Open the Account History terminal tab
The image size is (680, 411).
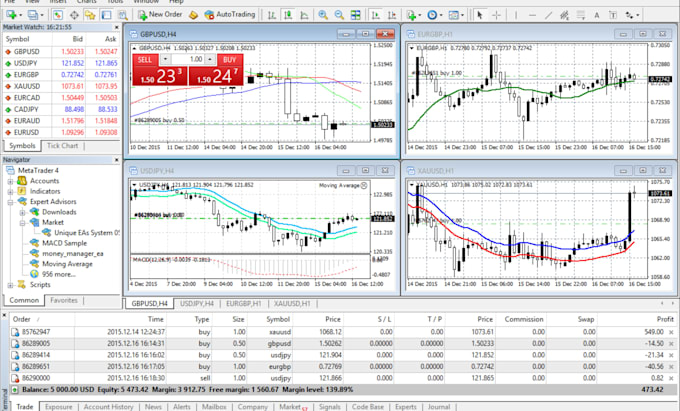pyautogui.click(x=108, y=407)
